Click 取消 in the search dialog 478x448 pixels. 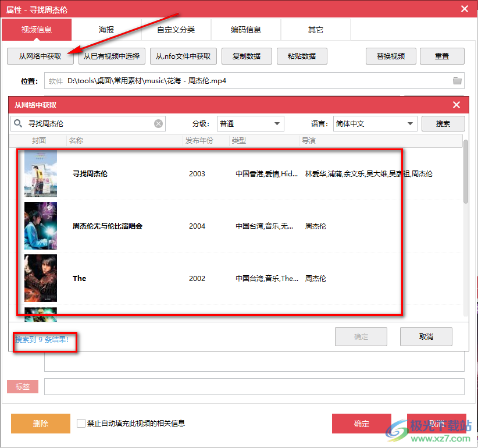[426, 337]
